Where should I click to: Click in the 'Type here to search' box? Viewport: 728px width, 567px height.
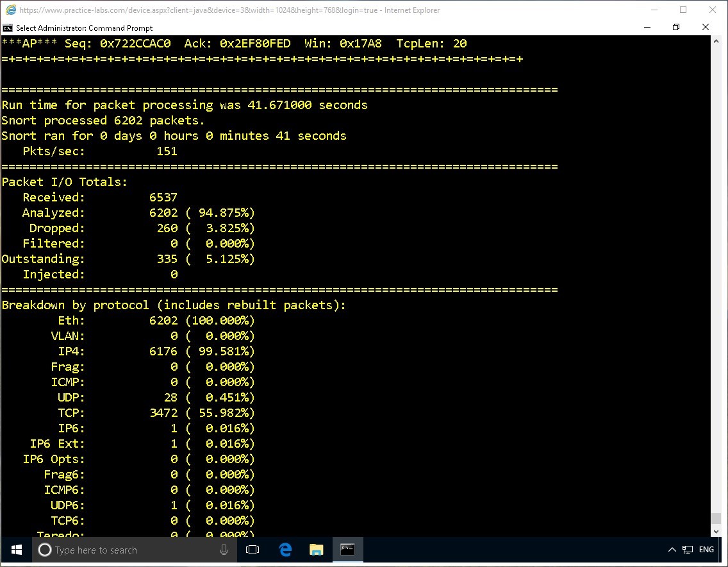pyautogui.click(x=128, y=550)
